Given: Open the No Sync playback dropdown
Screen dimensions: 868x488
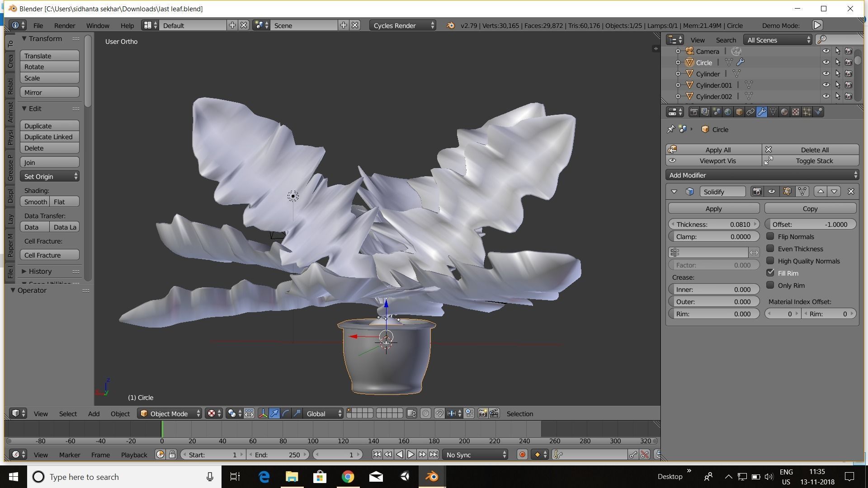Looking at the screenshot, I should (x=475, y=455).
